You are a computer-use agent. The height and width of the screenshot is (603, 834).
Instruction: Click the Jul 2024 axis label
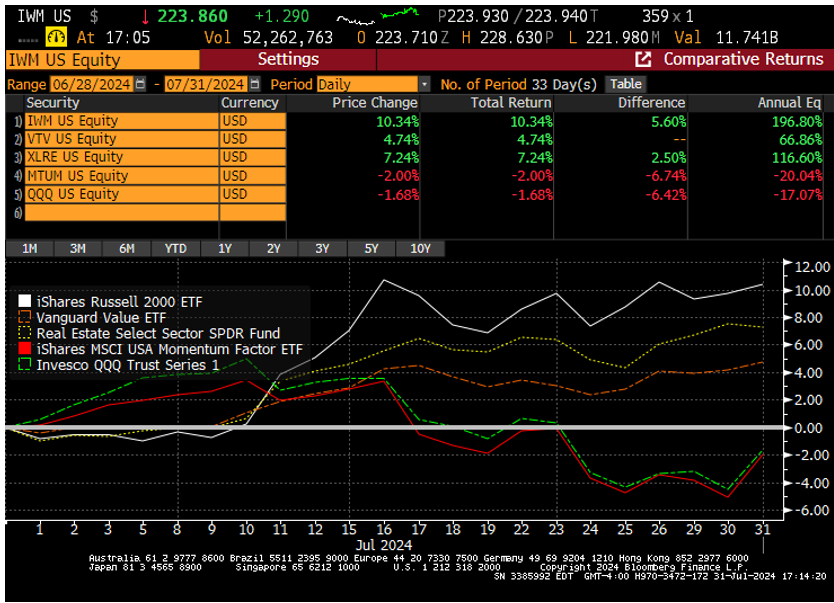pos(383,545)
